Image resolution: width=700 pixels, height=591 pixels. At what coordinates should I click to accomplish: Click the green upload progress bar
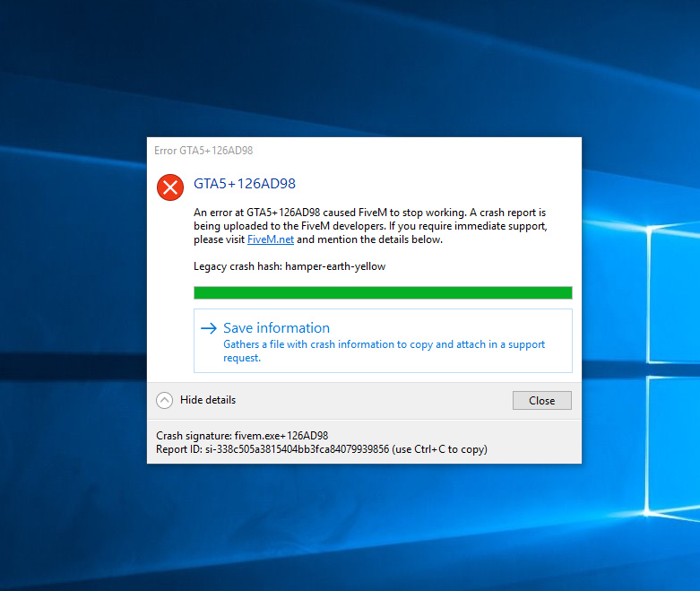pos(383,292)
